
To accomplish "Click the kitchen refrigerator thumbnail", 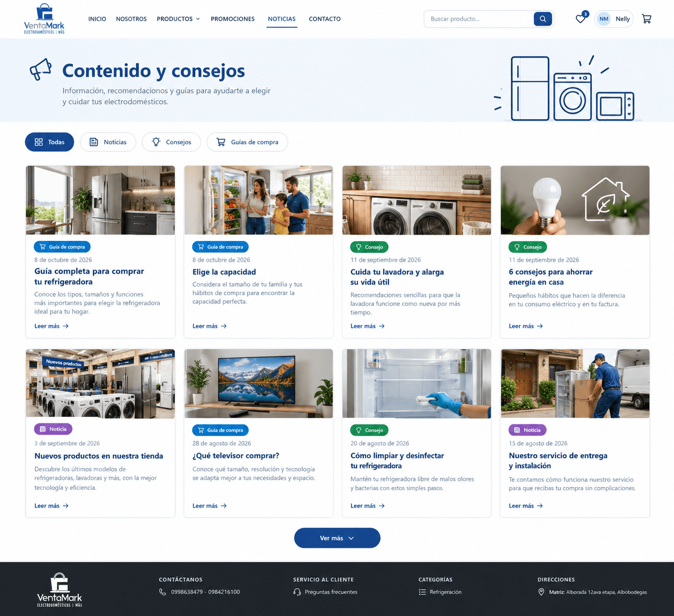I will tap(100, 200).
